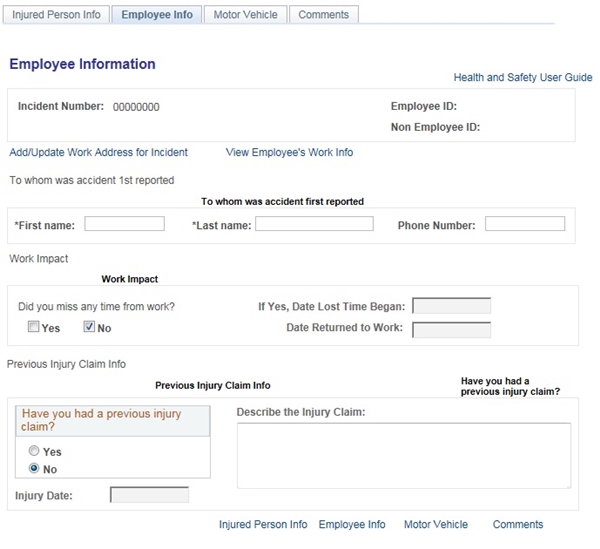Click the Date Lost Time Began field
Image resolution: width=600 pixels, height=549 pixels.
pos(451,306)
